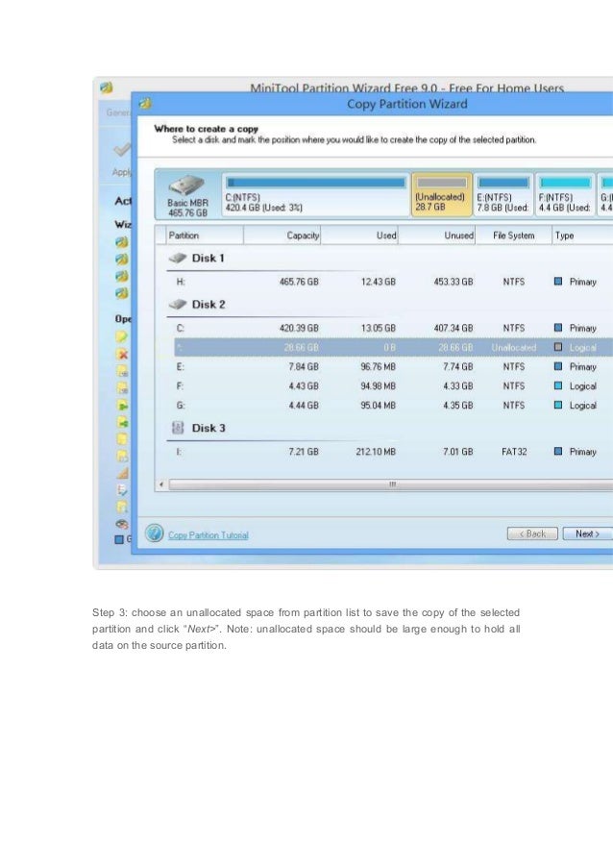Viewport: 613px width, 868px height.
Task: Select the C: partition row
Action: pyautogui.click(x=389, y=329)
